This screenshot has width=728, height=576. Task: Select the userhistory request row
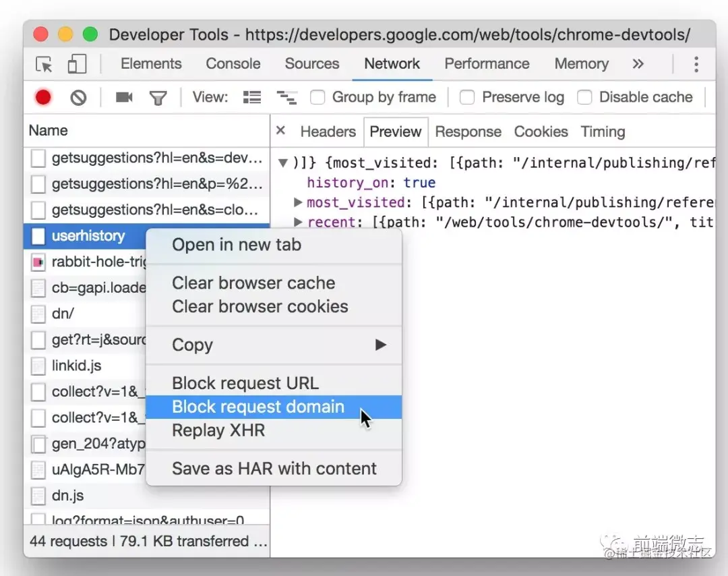click(85, 236)
